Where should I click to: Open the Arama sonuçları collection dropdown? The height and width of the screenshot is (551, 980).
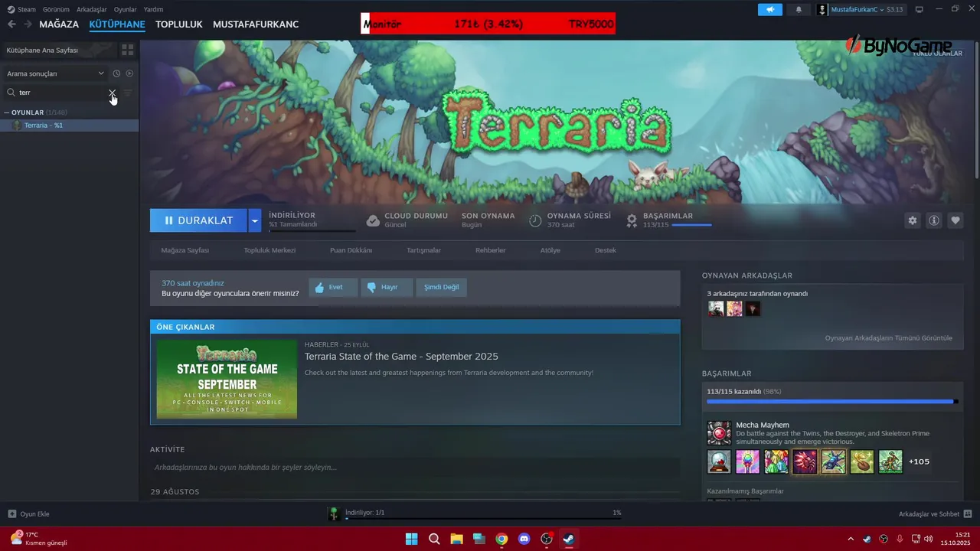tap(55, 73)
